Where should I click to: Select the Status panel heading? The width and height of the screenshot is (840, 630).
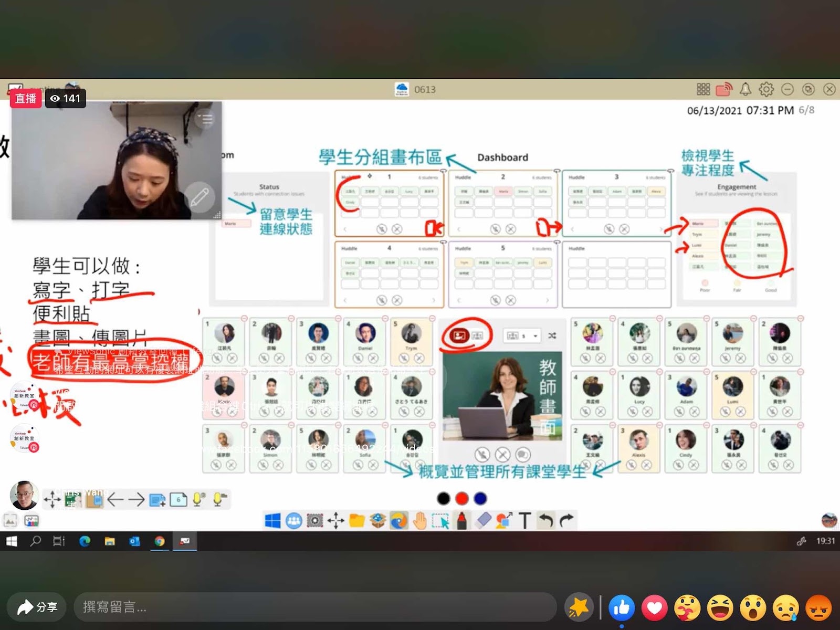269,187
